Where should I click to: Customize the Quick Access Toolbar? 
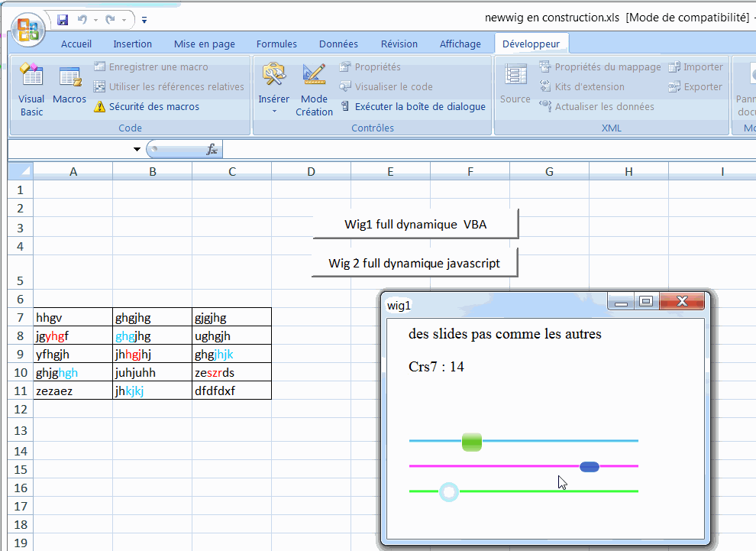click(x=144, y=21)
